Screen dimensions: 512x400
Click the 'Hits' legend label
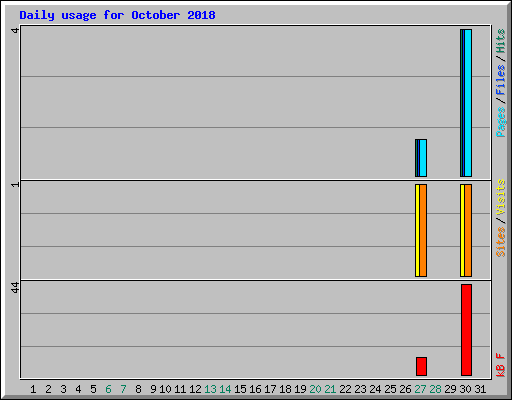point(501,41)
